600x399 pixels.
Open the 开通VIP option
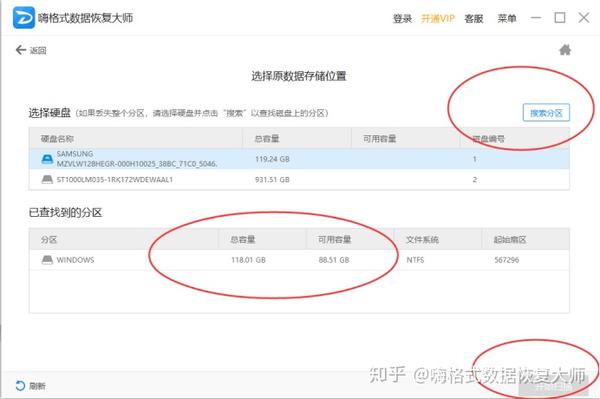(438, 18)
